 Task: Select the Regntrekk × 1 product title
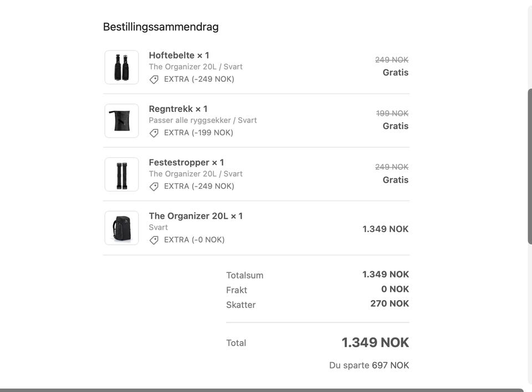pyautogui.click(x=178, y=109)
